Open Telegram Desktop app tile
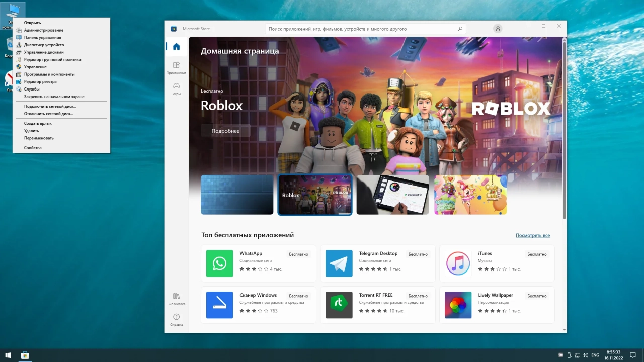 (378, 263)
